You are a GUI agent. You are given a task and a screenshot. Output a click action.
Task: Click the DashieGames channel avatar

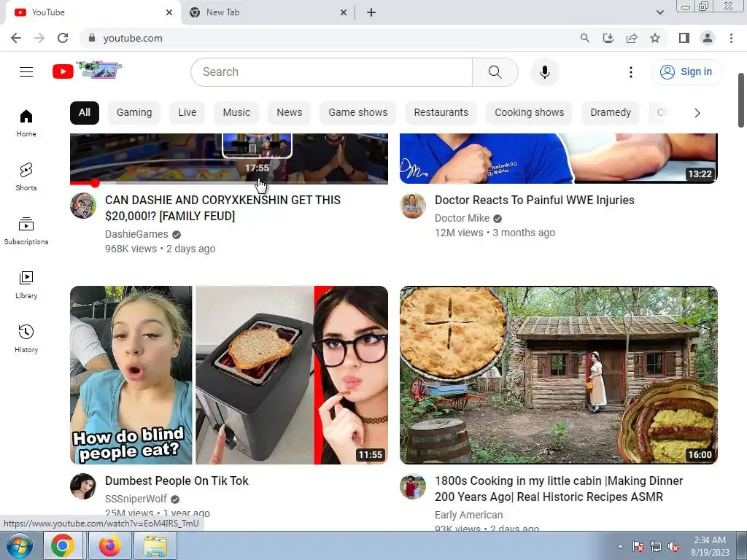[x=83, y=206]
